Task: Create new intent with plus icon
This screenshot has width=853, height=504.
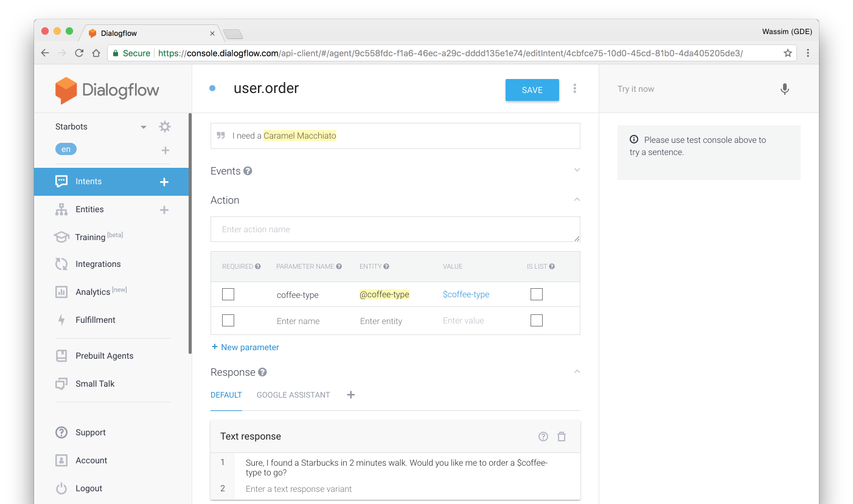Action: point(164,182)
